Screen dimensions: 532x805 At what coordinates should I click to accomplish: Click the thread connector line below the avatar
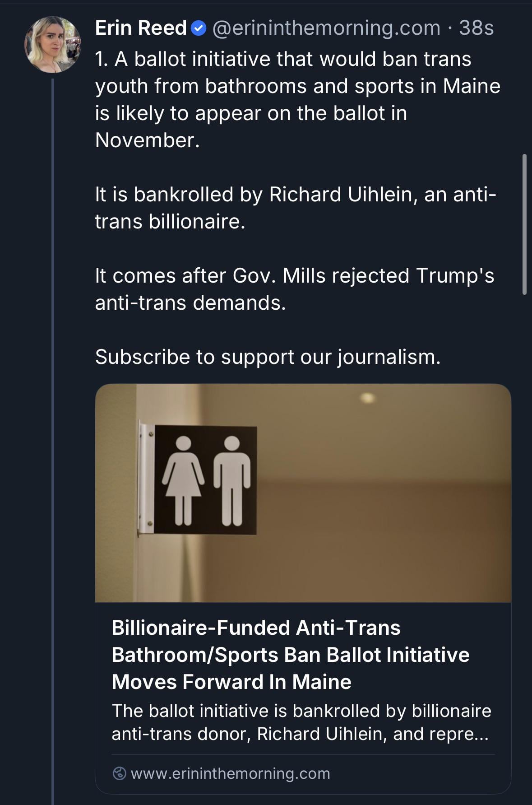[x=53, y=406]
